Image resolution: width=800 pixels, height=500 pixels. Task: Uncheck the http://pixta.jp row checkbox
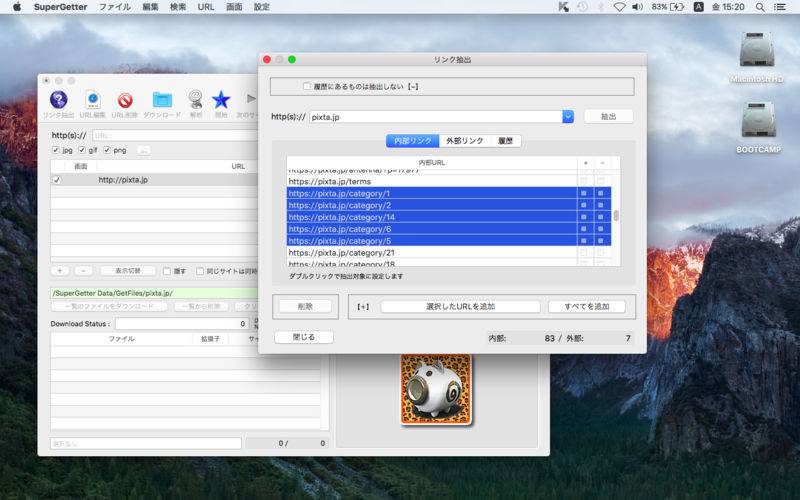point(57,180)
